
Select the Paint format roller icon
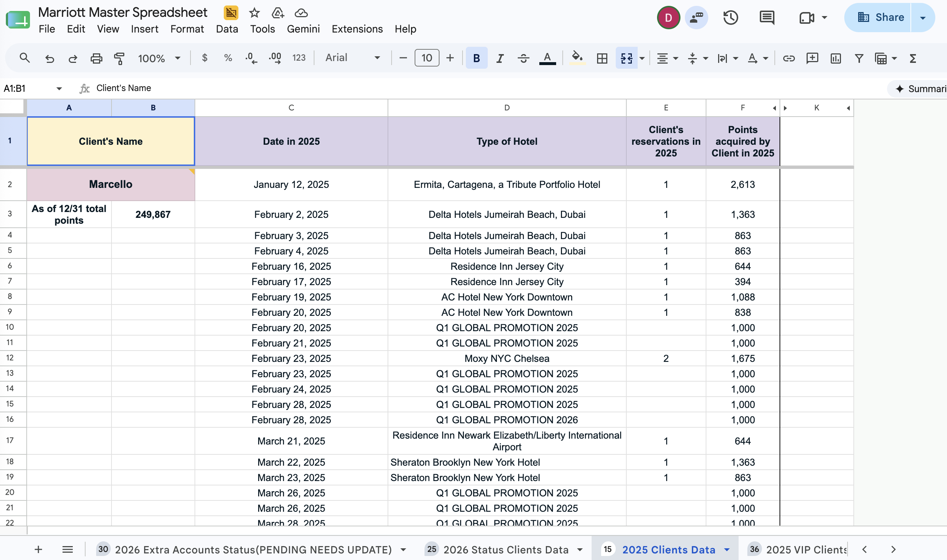click(x=119, y=58)
